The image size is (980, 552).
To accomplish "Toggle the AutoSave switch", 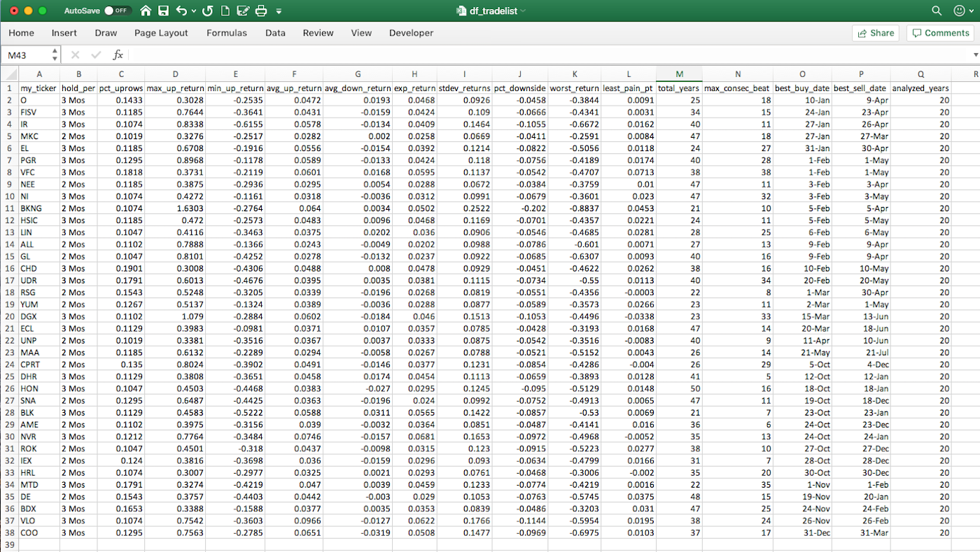I will [x=117, y=11].
